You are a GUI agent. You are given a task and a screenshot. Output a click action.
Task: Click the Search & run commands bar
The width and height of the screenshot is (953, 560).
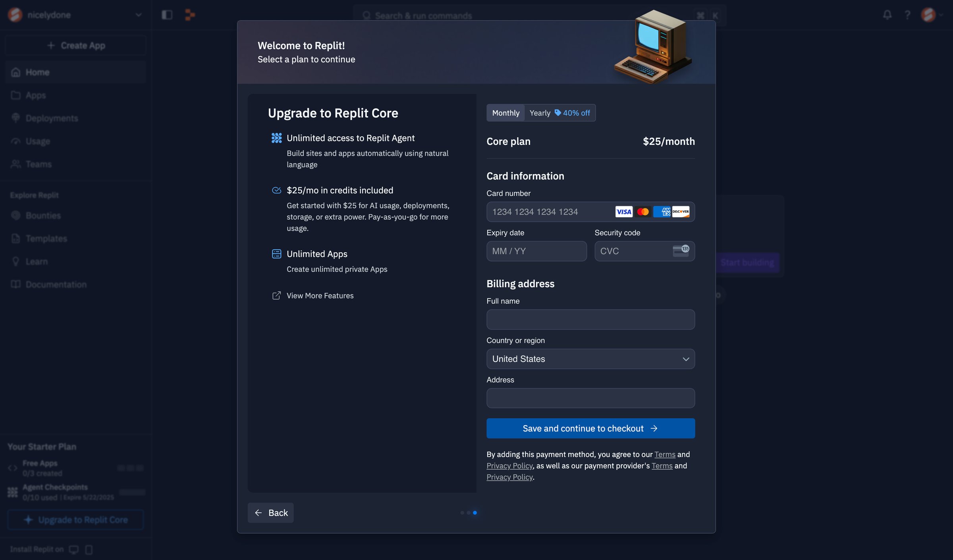(539, 15)
